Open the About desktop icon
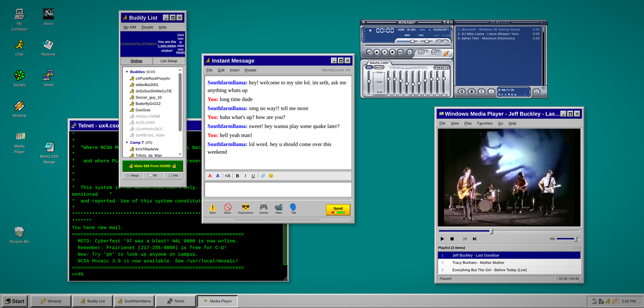The image size is (644, 308). point(48,17)
